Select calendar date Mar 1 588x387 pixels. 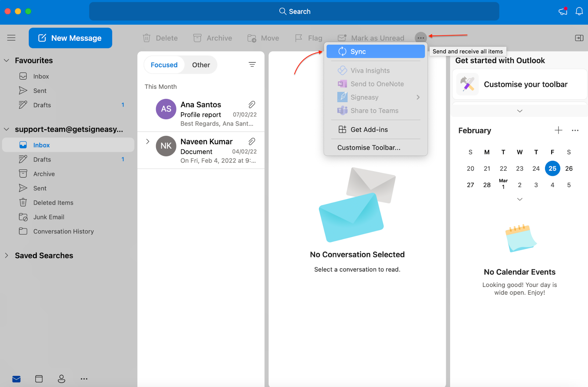(503, 184)
